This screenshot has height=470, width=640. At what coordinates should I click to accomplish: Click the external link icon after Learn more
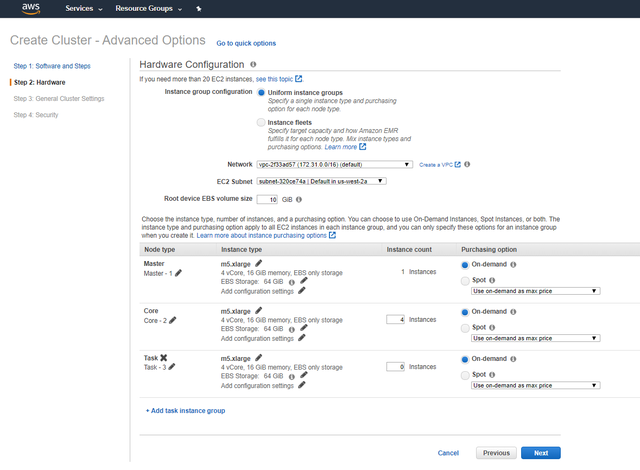click(362, 147)
